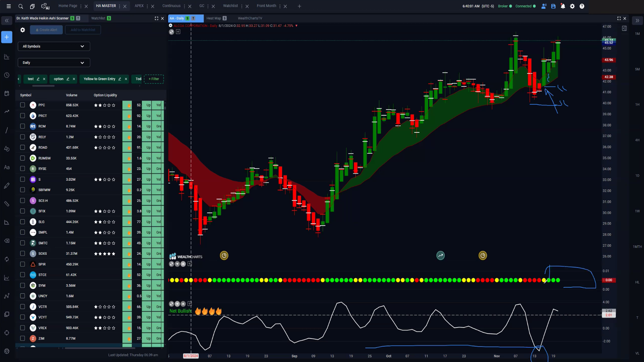This screenshot has height=362, width=644.
Task: Save workspace using the floppy disk icon
Action: (x=553, y=6)
